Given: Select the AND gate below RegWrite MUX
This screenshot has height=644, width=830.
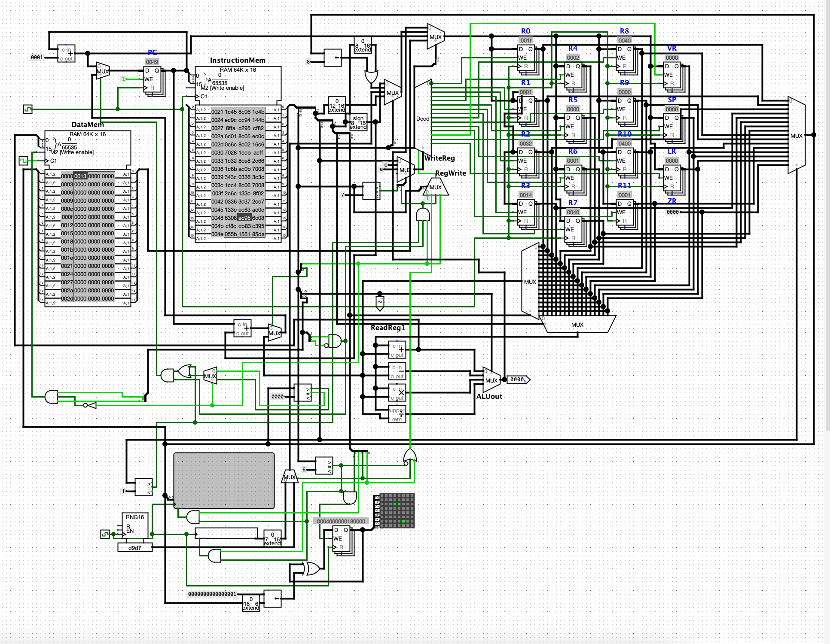Looking at the screenshot, I should pyautogui.click(x=423, y=214).
